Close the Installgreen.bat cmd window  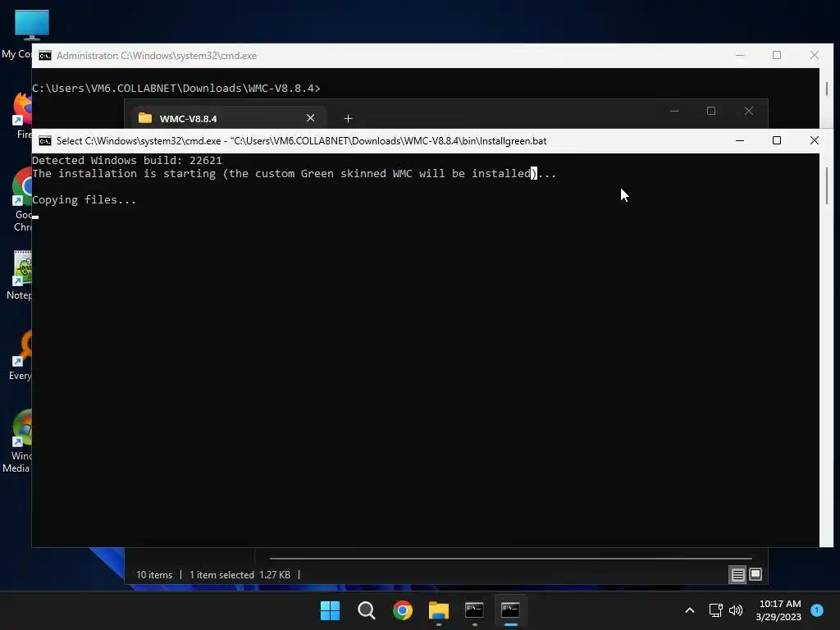(x=815, y=140)
